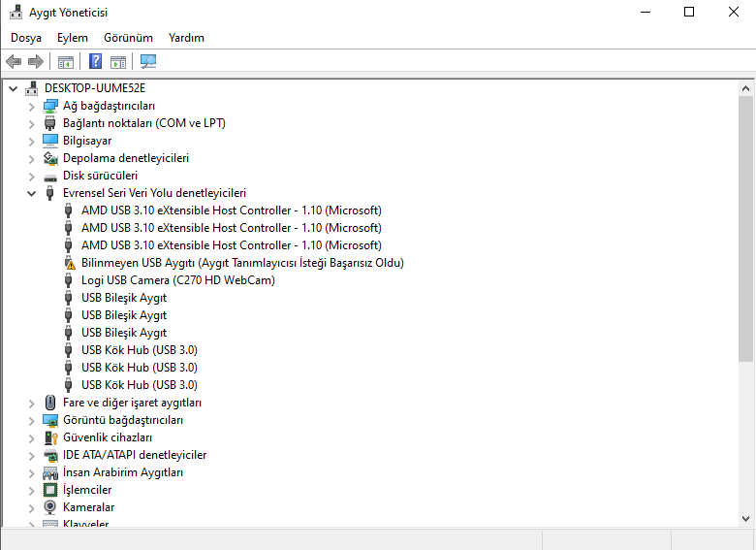
Task: Open the Eylem menu
Action: [x=73, y=38]
